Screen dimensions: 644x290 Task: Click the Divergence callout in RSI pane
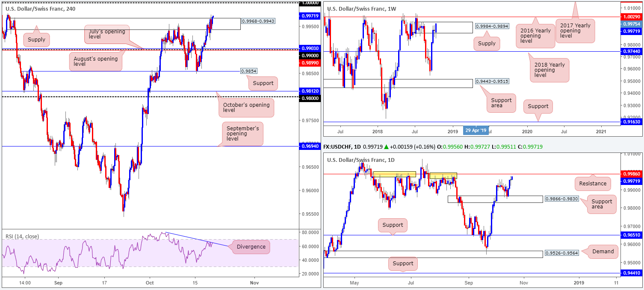pos(251,247)
